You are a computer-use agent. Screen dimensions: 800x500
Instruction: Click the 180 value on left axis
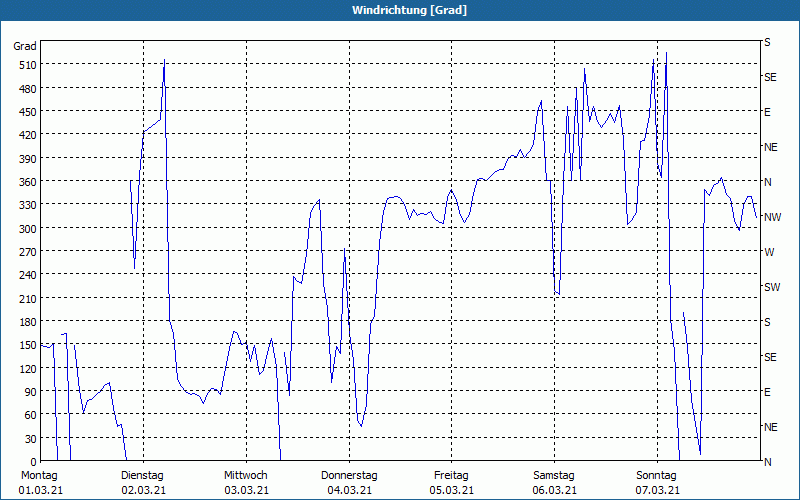[28, 322]
